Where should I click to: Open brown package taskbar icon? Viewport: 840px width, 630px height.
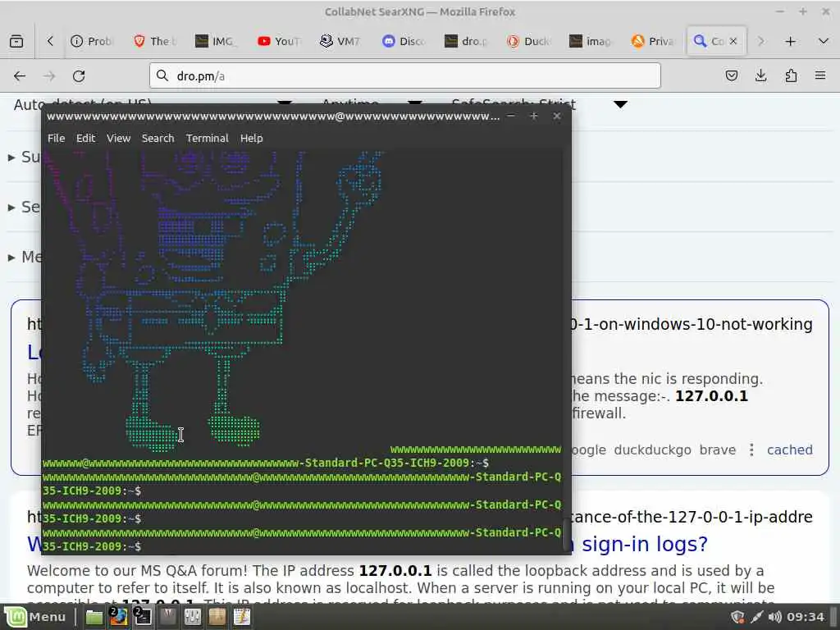pos(217,617)
